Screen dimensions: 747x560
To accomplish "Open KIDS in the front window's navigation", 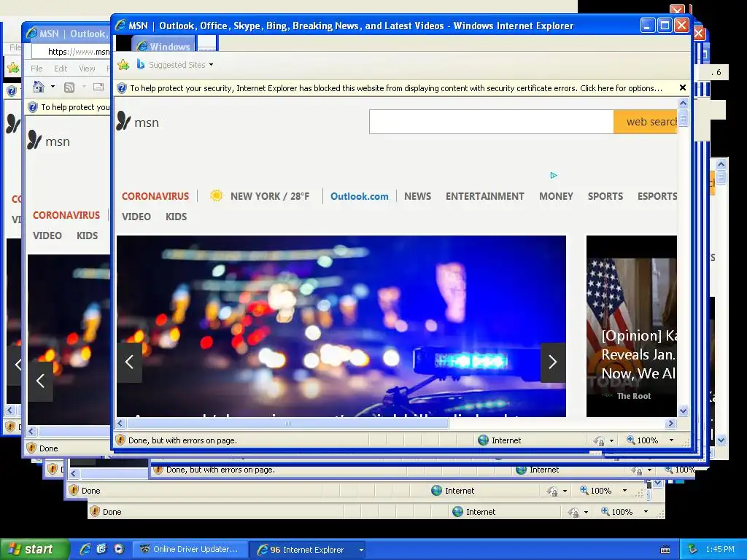I will (x=176, y=217).
